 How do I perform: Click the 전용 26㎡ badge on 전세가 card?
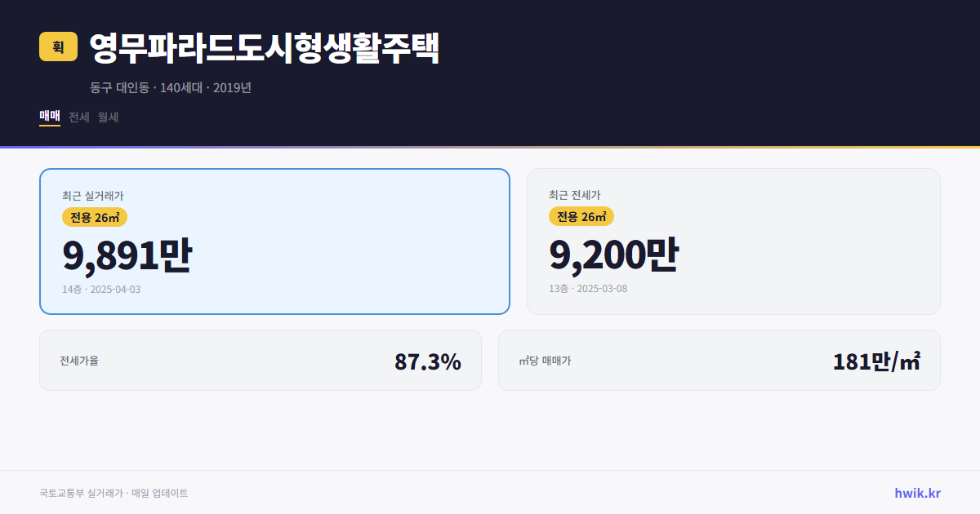(x=581, y=217)
